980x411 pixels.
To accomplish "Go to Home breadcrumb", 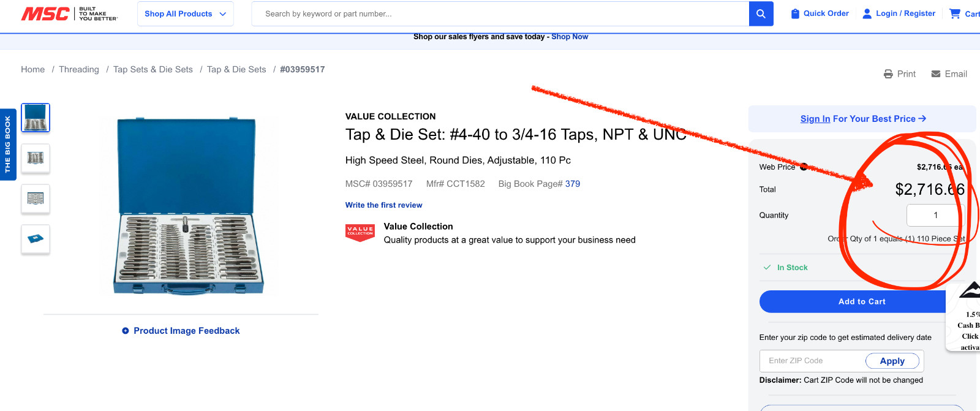I will click(32, 69).
